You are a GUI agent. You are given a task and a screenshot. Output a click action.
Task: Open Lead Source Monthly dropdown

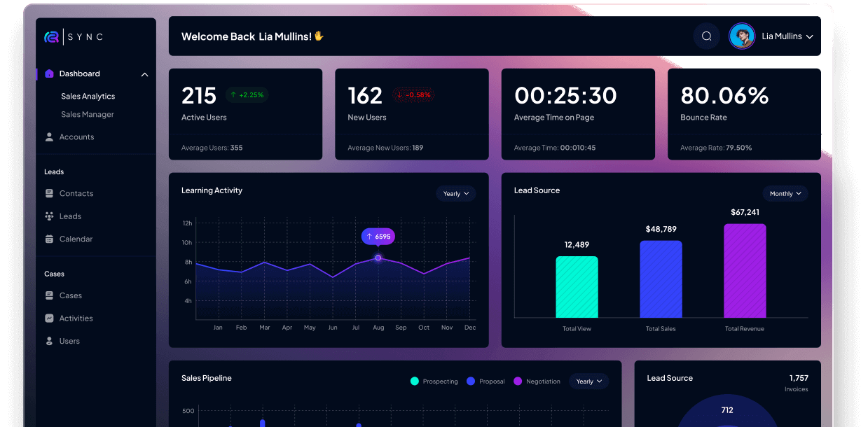pos(785,193)
